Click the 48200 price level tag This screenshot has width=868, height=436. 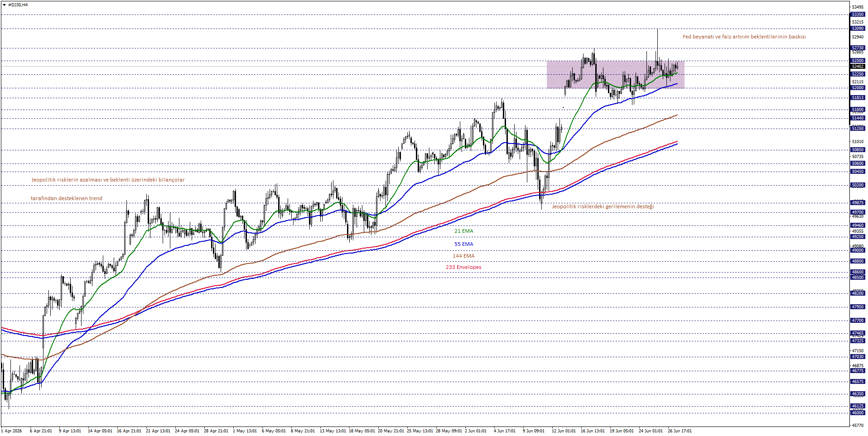point(858,293)
